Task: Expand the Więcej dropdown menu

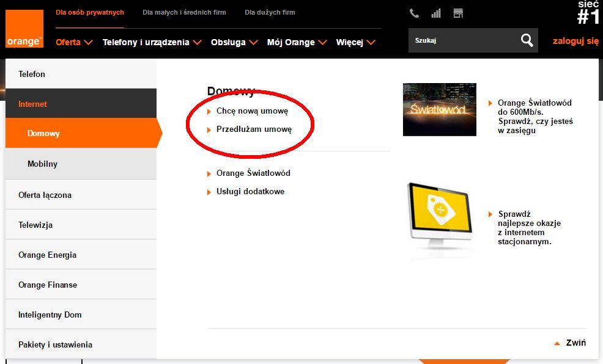Action: [355, 42]
